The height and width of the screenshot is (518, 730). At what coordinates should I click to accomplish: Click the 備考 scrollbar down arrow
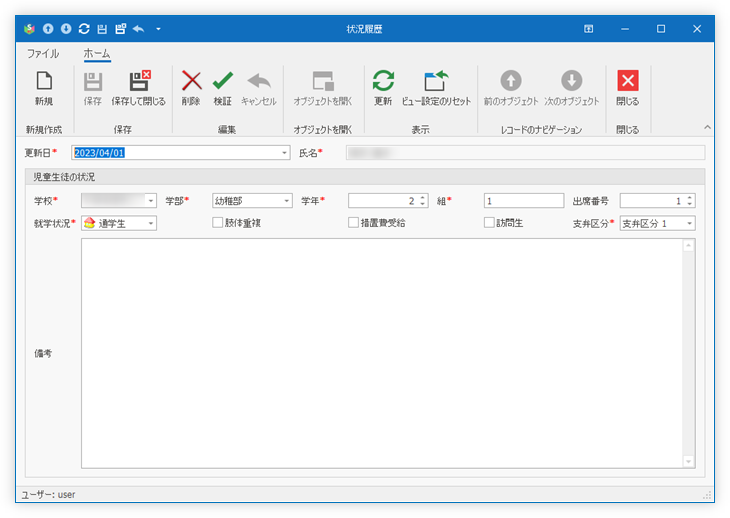tap(689, 461)
